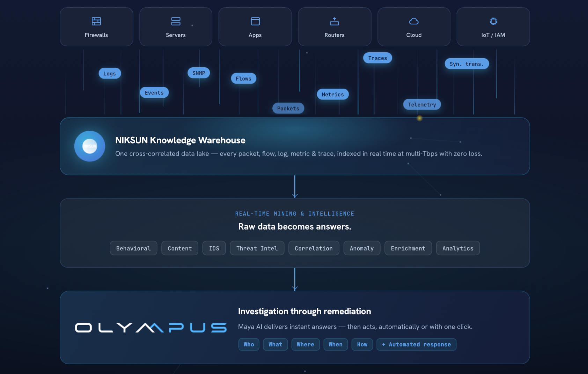Image resolution: width=588 pixels, height=374 pixels.
Task: Click the 'One cross-correlated data lake' description
Action: [x=299, y=154]
